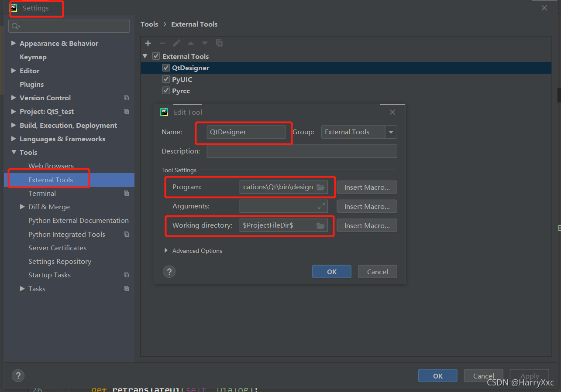Viewport: 561px width, 392px height.
Task: Browse for Program path folder icon
Action: coord(320,187)
